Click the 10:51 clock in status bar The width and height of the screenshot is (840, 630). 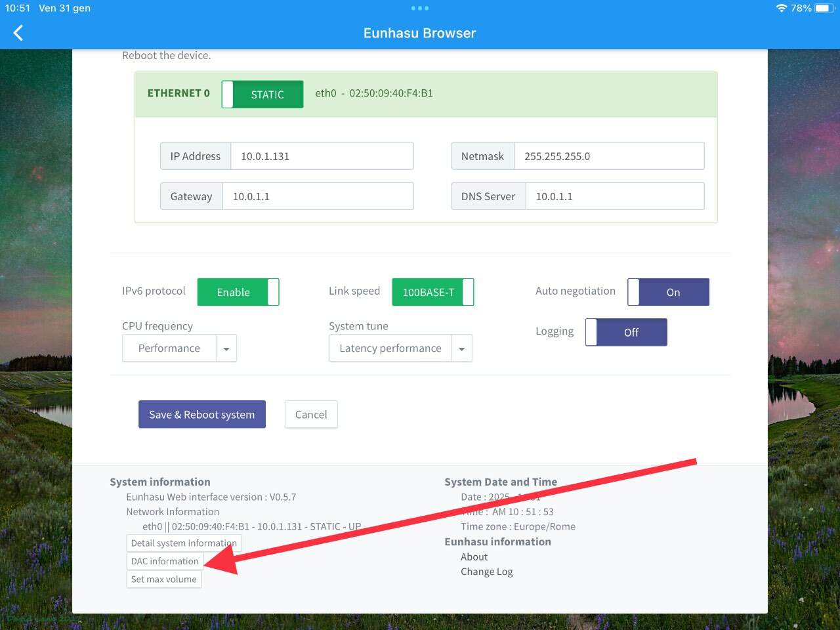pyautogui.click(x=18, y=9)
